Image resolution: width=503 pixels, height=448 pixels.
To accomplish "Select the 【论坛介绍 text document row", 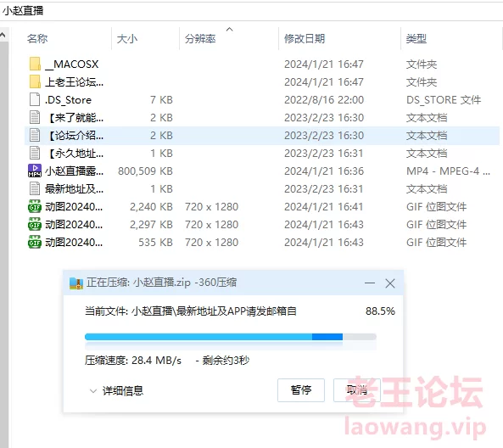I will [x=262, y=136].
